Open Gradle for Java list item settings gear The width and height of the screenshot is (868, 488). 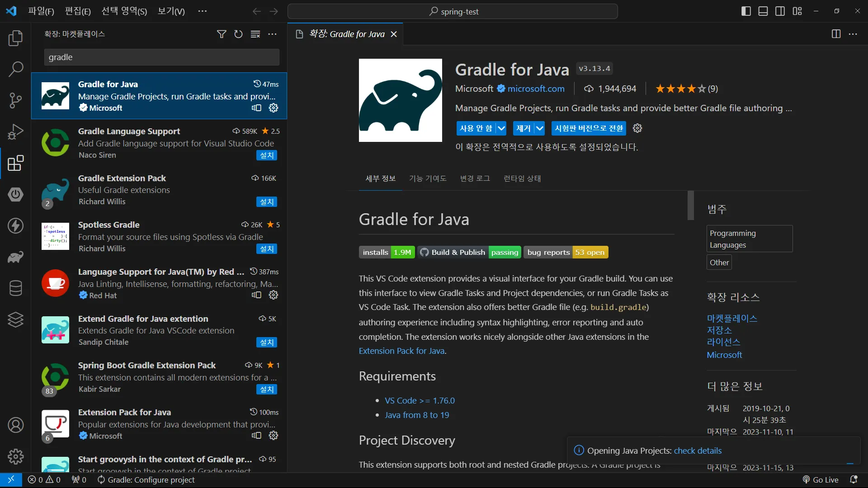pos(274,108)
